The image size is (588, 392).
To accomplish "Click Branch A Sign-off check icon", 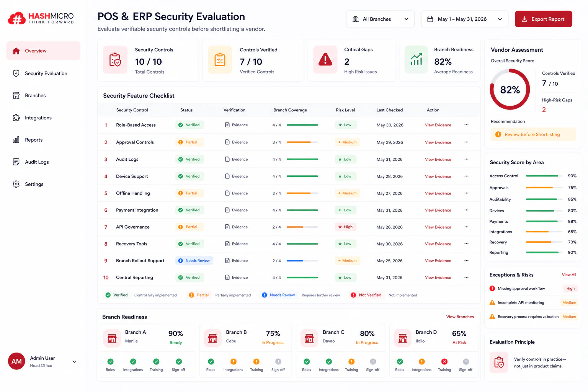I will [x=179, y=361].
